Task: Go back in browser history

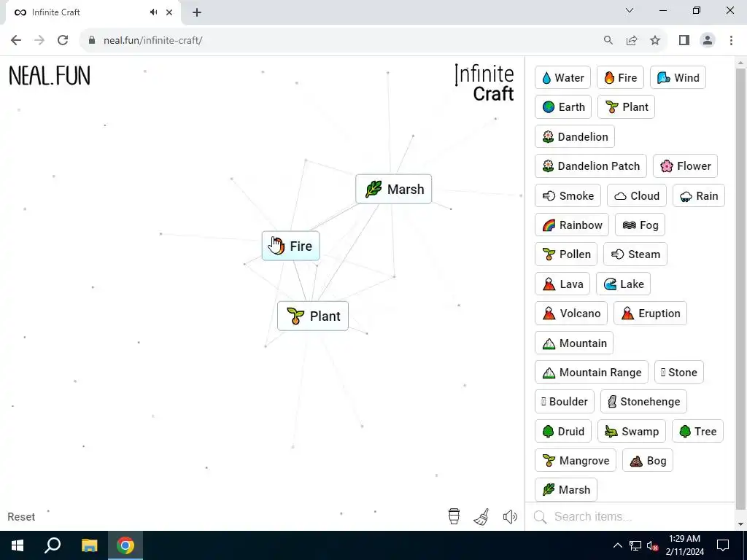Action: click(x=16, y=41)
